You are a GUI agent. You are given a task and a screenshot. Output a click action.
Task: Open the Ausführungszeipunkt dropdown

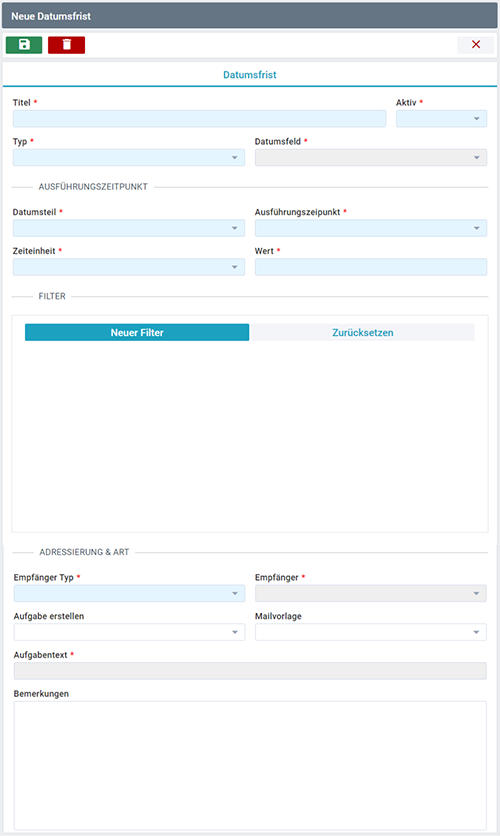click(371, 228)
